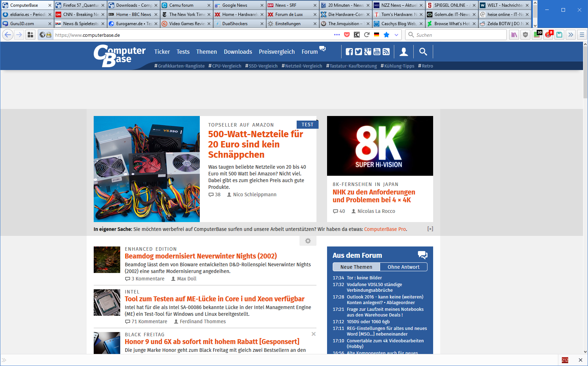The image size is (588, 366).
Task: Open the Library toolbar button
Action: coord(514,35)
